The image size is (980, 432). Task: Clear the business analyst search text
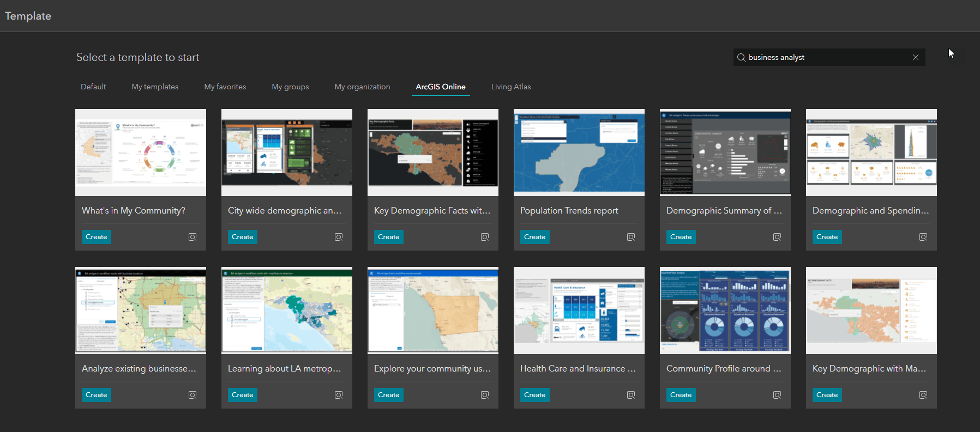(916, 57)
